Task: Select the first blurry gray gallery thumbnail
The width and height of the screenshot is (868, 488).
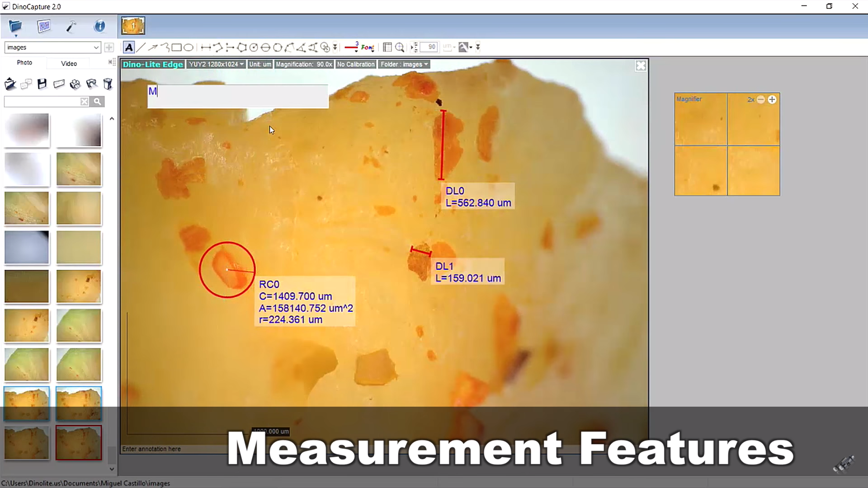Action: [27, 130]
